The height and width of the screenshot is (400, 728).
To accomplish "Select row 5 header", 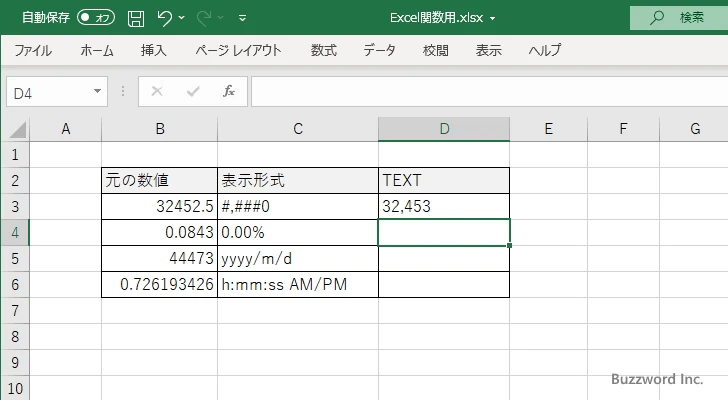I will pos(15,258).
